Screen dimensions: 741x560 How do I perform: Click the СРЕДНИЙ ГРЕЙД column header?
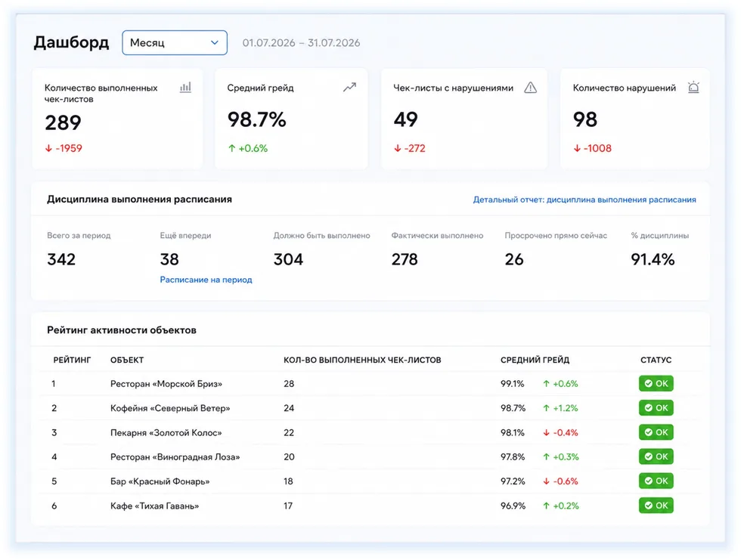(535, 360)
